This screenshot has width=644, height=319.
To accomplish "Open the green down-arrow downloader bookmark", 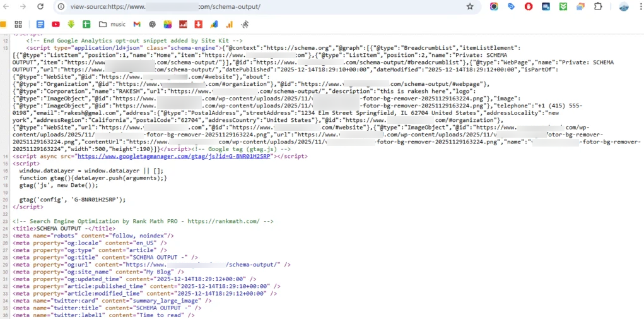I will (71, 24).
